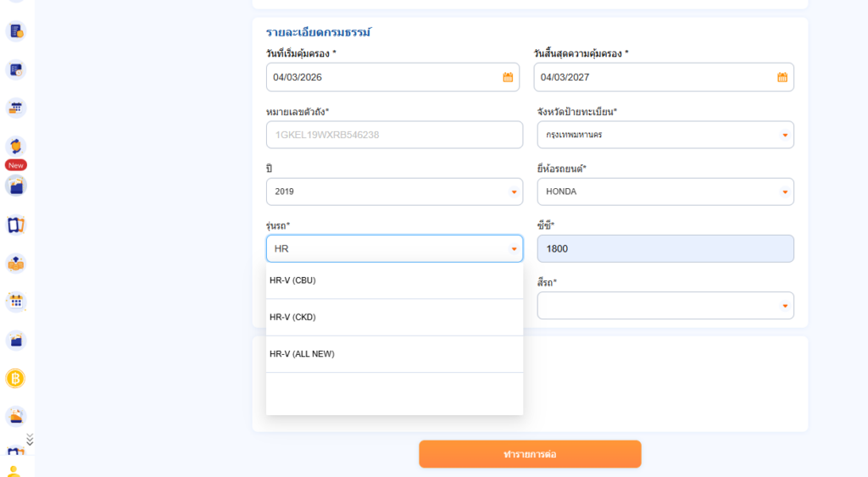Open the gold Baht coin sidebar icon
868x477 pixels.
click(15, 379)
